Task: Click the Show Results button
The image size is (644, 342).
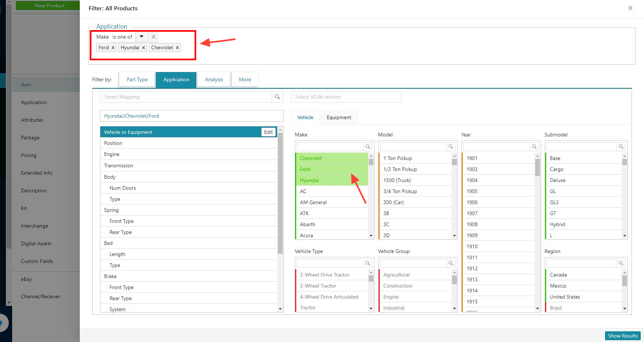Action: [x=623, y=336]
